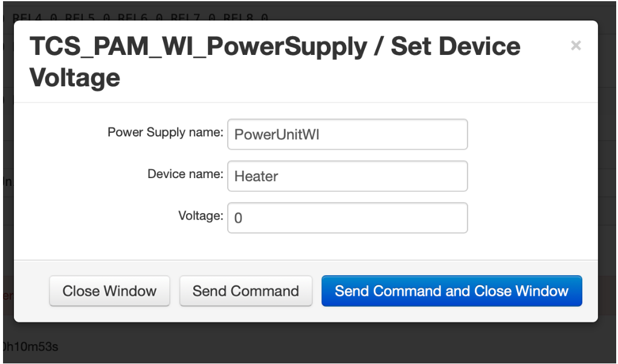Image resolution: width=618 pixels, height=364 pixels.
Task: Click the Power Supply name input field
Action: point(347,134)
